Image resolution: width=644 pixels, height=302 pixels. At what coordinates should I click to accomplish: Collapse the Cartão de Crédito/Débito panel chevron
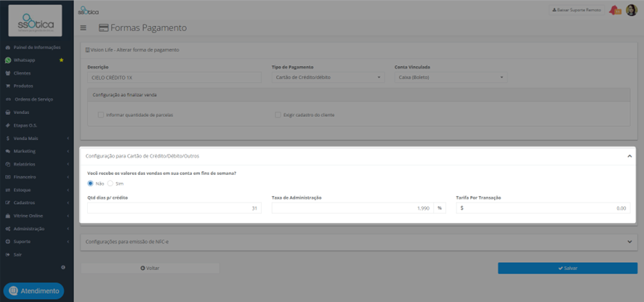coord(629,156)
